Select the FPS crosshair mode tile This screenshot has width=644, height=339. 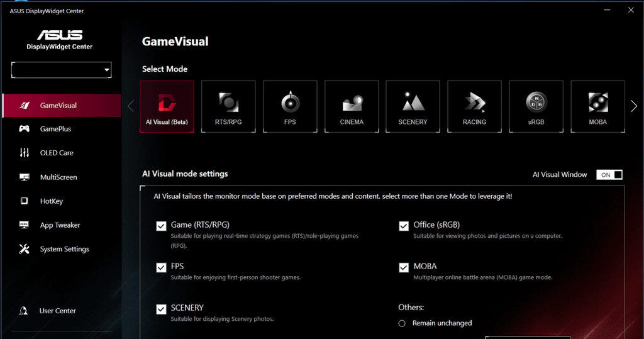click(x=290, y=106)
